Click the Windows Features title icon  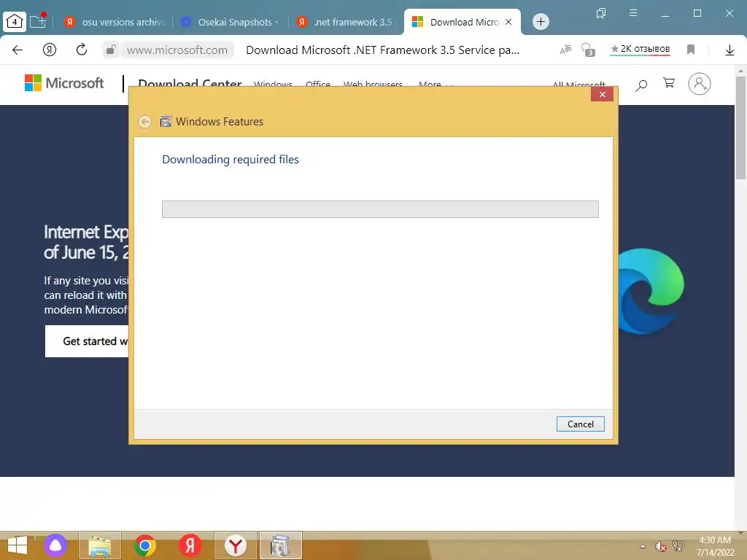(166, 122)
